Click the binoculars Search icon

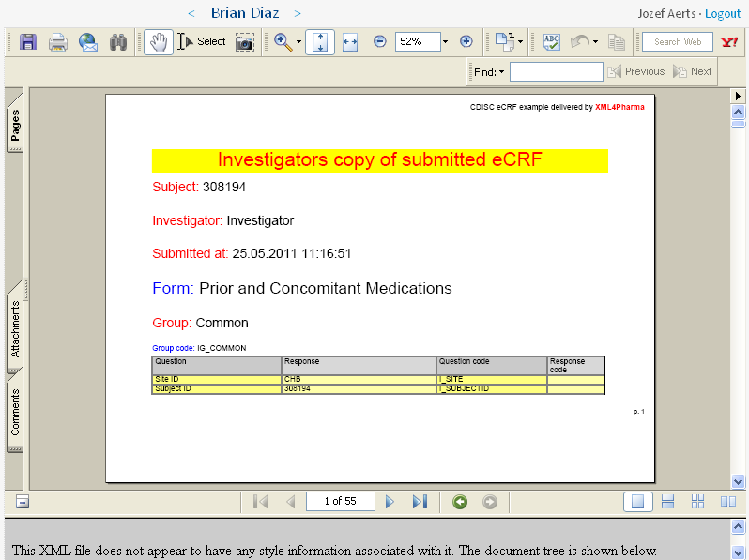[x=118, y=42]
